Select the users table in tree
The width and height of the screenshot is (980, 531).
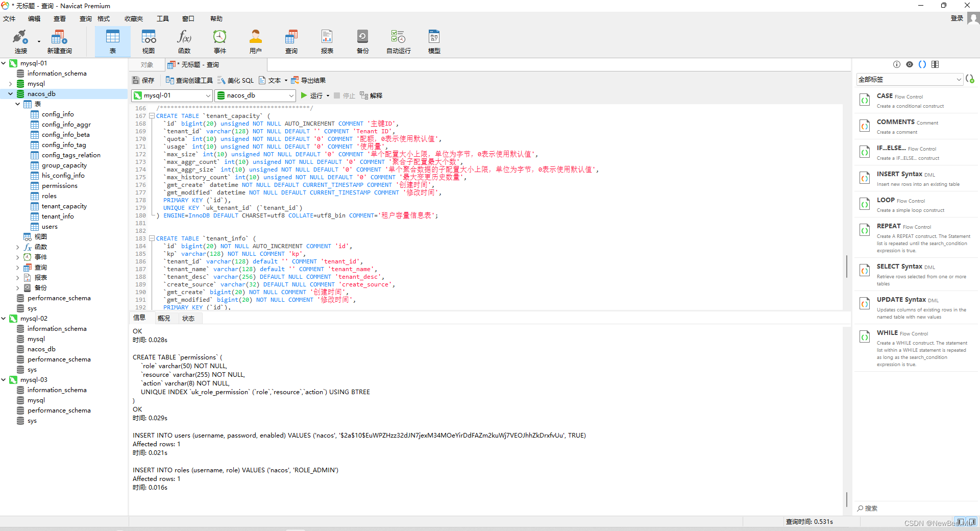[50, 227]
